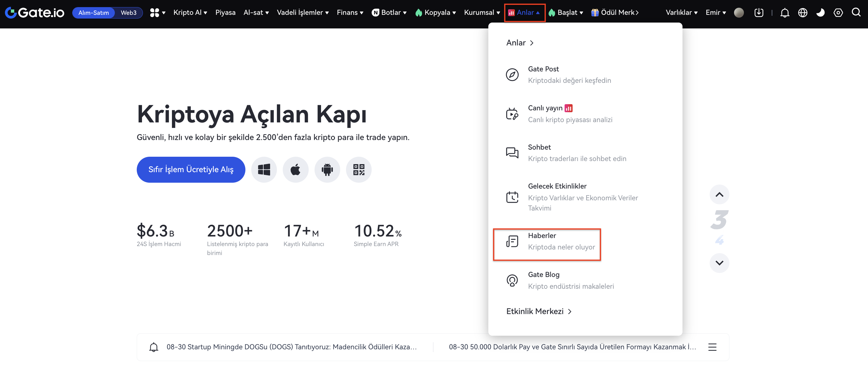Click the globe language icon
868x366 pixels.
coord(803,13)
